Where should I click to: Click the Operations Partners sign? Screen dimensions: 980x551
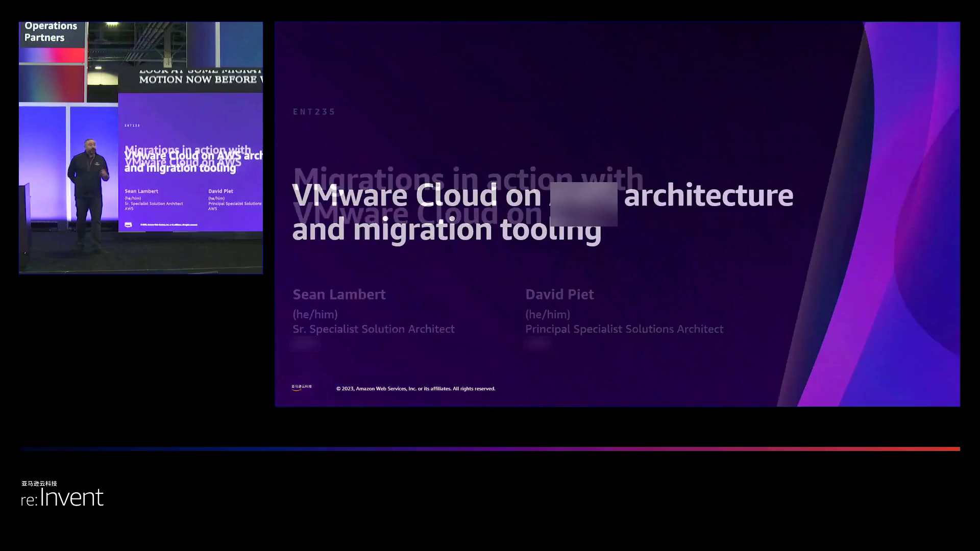point(51,32)
